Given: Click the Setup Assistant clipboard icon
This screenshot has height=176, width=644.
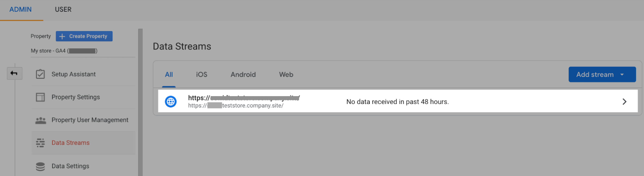Looking at the screenshot, I should click(41, 74).
